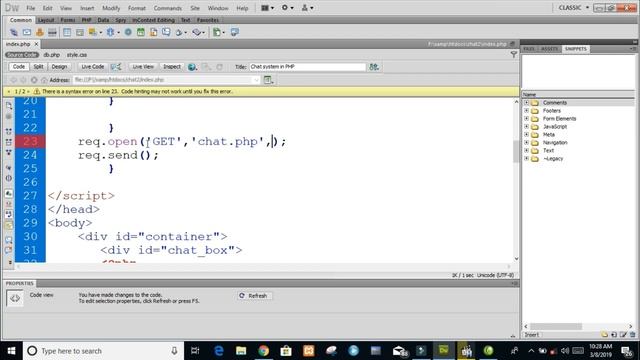
Task: Open the Tag Chooser icon
Action: coord(234,32)
